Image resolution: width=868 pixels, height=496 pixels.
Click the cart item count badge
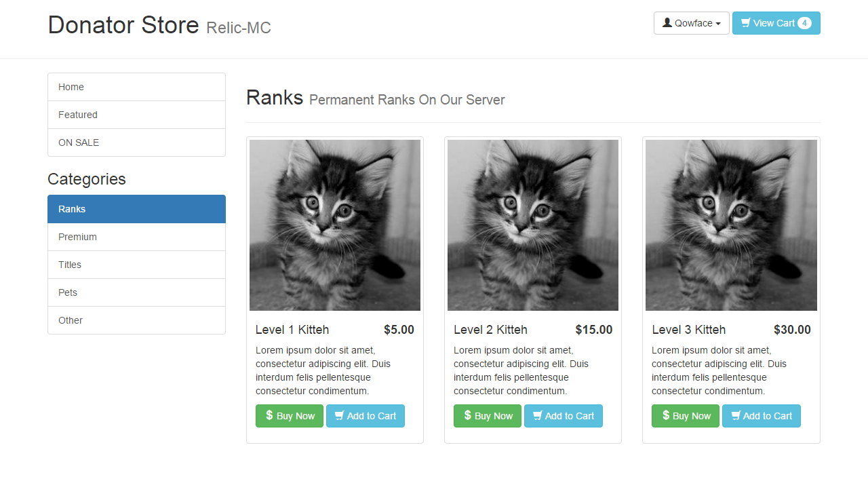pos(804,23)
